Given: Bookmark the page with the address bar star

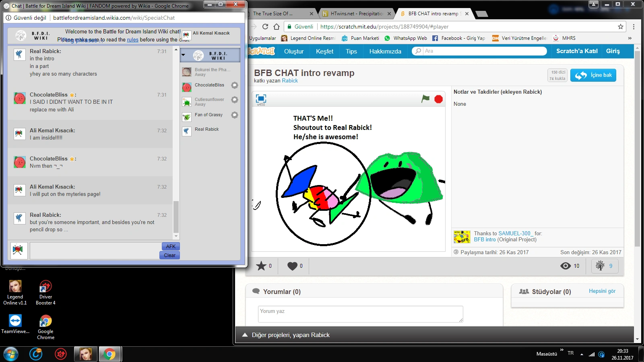Looking at the screenshot, I should pos(621,27).
